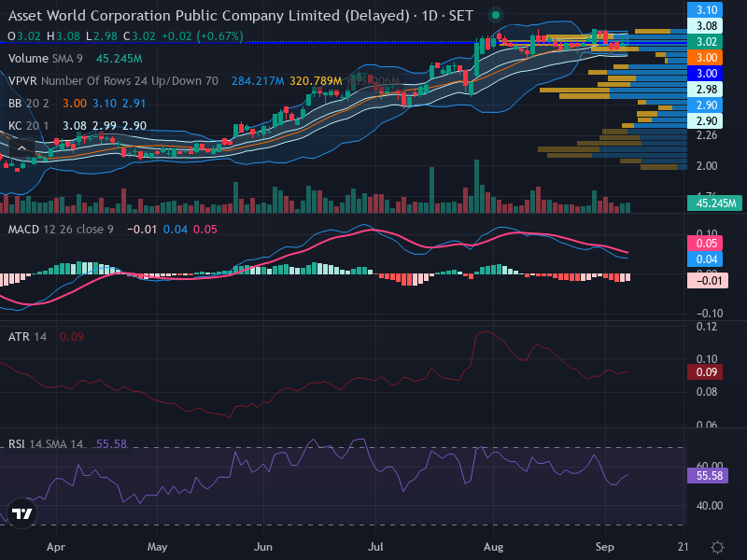
Task: Click the blue 3.00 price line label
Action: pos(705,74)
